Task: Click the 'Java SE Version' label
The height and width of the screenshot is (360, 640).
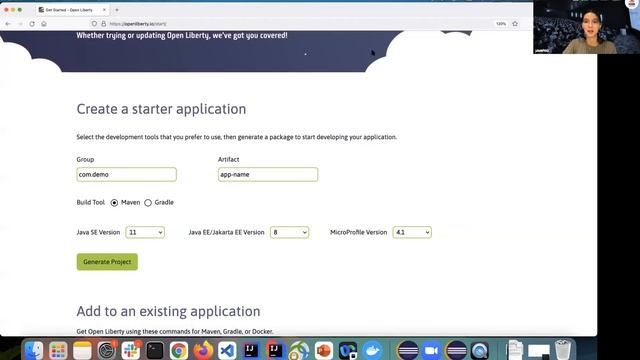Action: 98,232
